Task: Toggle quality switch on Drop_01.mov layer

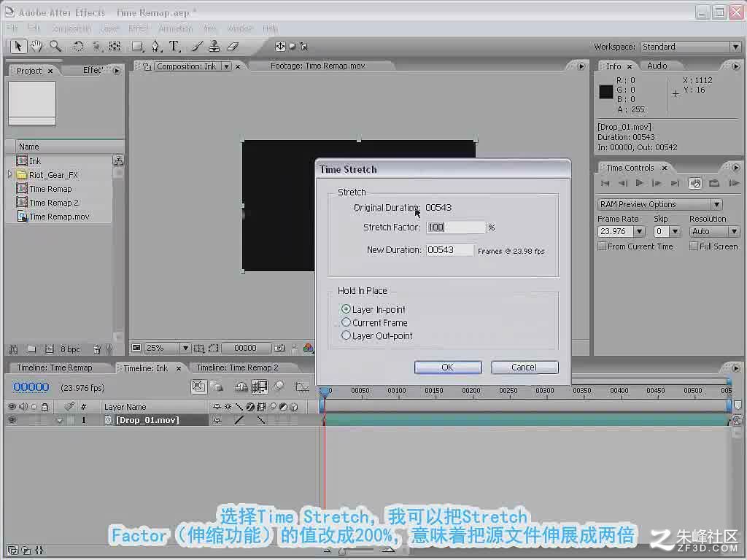Action: tap(239, 420)
